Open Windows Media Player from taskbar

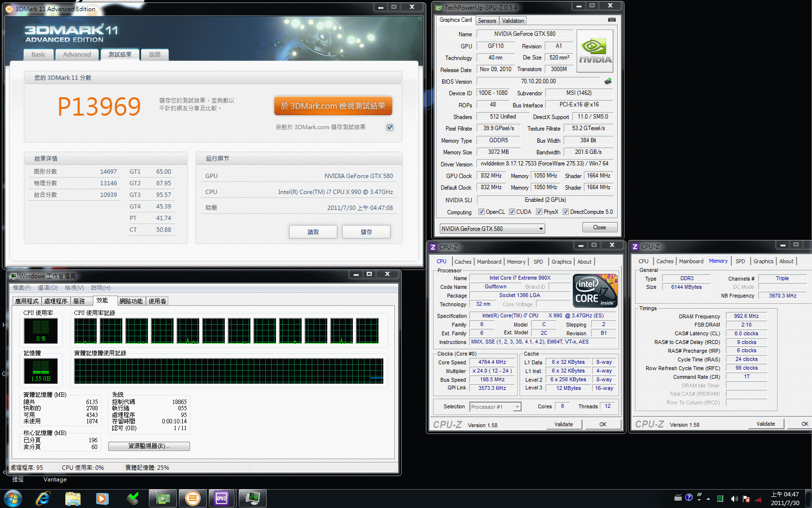[x=102, y=498]
